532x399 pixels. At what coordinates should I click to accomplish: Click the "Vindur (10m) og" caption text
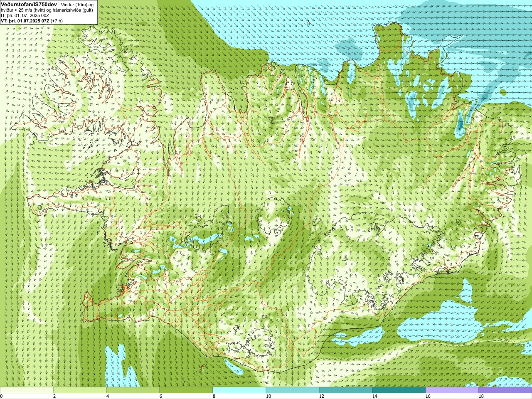tap(78, 4)
